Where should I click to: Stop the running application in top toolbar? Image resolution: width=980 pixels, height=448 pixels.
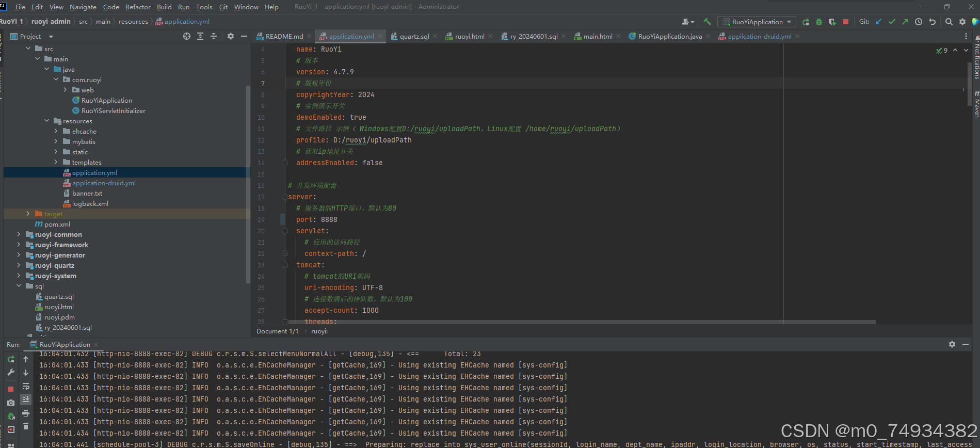(x=845, y=22)
